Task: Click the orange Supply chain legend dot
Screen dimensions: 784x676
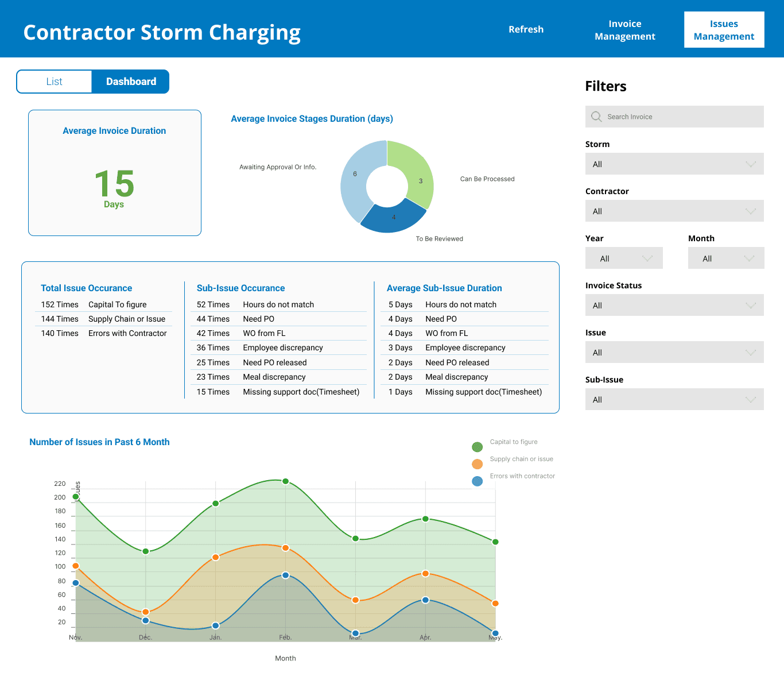Action: 478,464
